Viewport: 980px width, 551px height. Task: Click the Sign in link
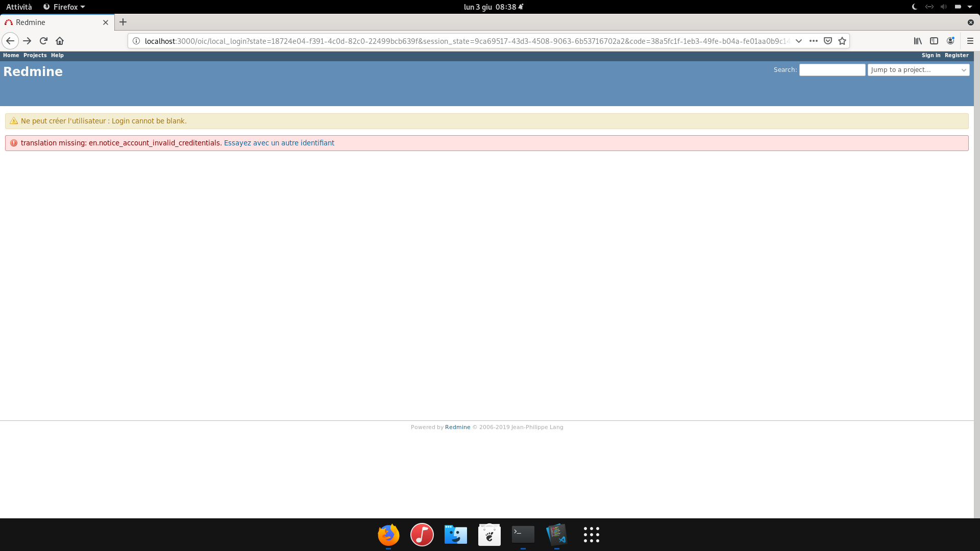(x=930, y=55)
